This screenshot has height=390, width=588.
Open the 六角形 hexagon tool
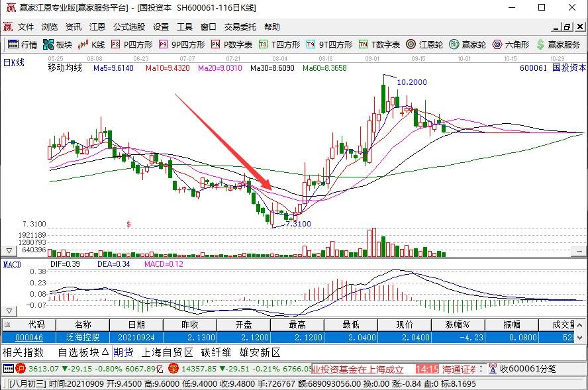click(x=511, y=44)
